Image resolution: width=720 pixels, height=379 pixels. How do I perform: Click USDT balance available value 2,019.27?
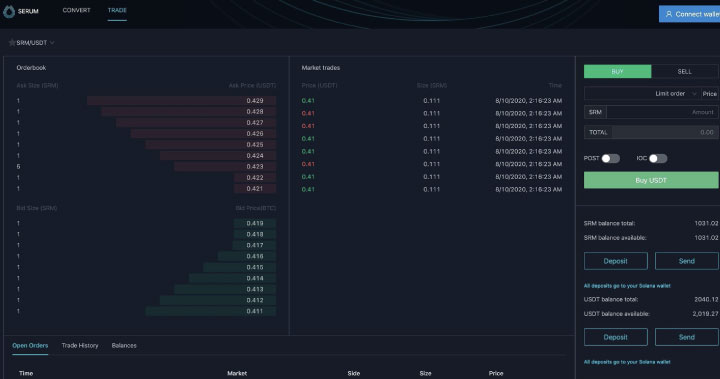pos(705,314)
